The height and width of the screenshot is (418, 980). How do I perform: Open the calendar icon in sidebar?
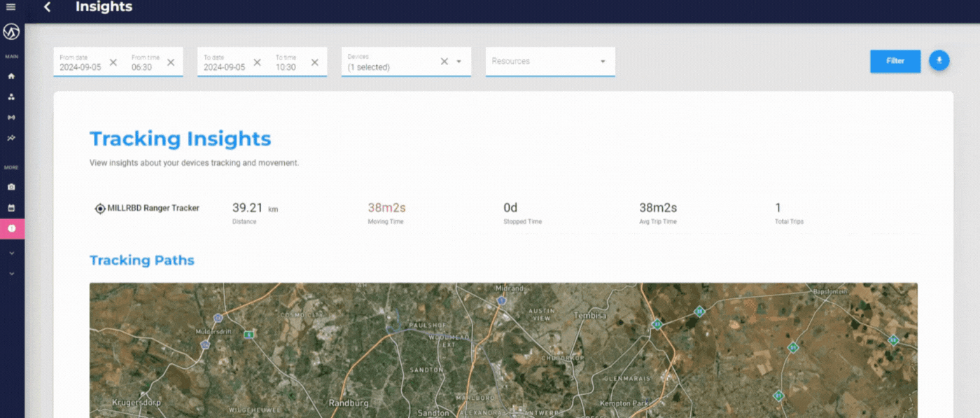tap(11, 208)
